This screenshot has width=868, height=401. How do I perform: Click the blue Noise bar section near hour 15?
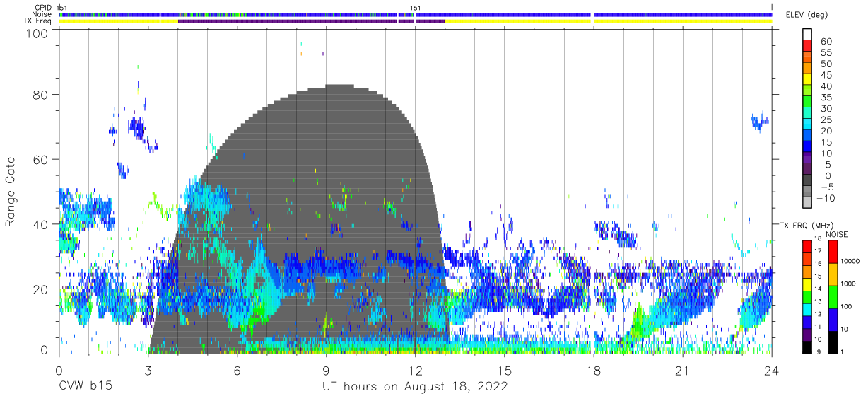click(x=505, y=14)
